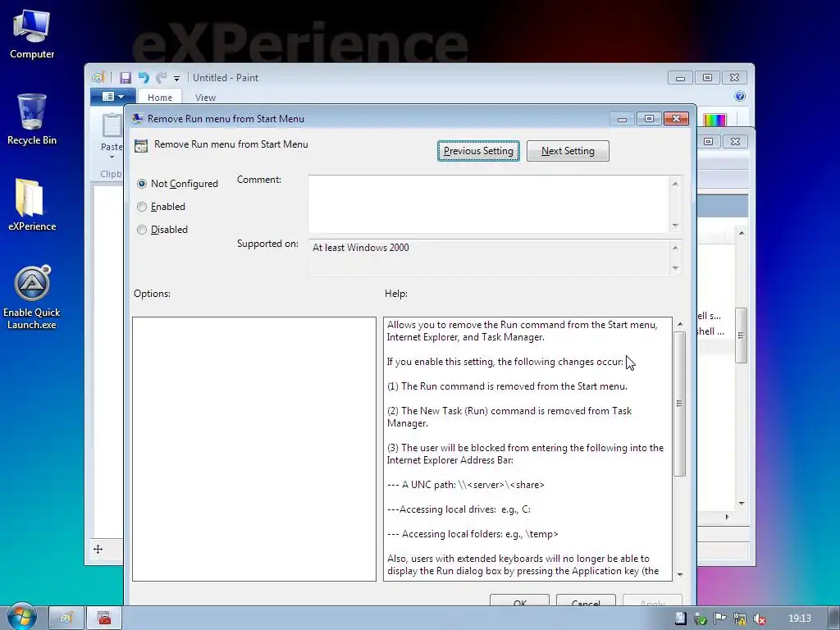The image size is (840, 630).
Task: Click the Cancel button
Action: click(586, 600)
